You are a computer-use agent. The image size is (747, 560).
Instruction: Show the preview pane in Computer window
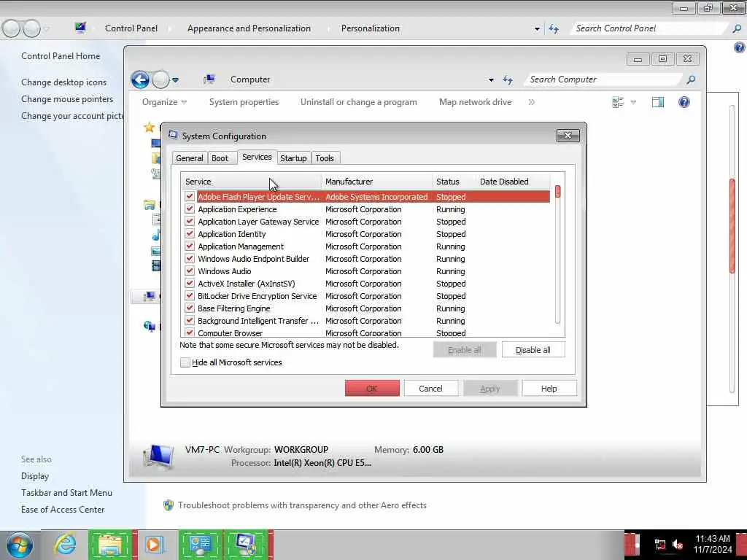coord(658,102)
